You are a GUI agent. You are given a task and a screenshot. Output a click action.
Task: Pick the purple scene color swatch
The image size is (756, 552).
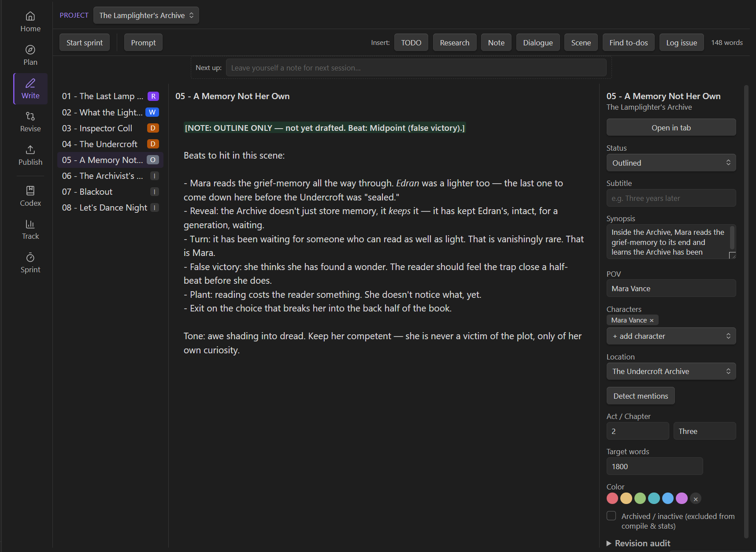click(682, 498)
